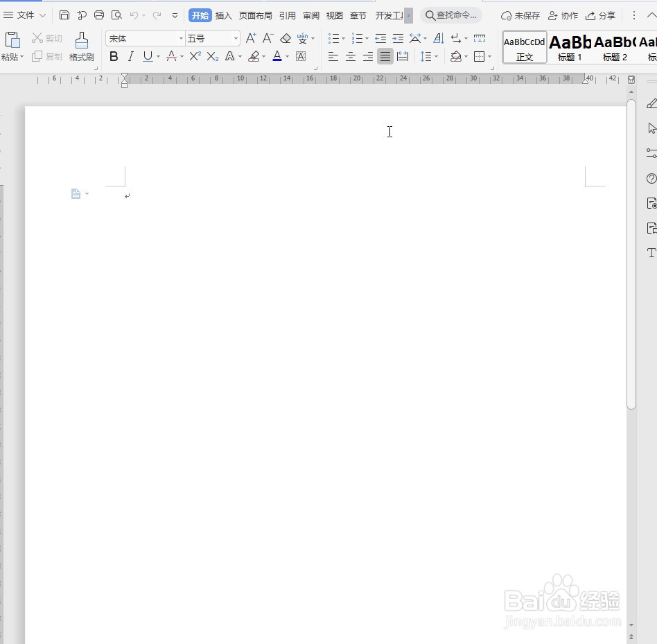Toggle Underline formatting
The height and width of the screenshot is (644, 657).
(148, 56)
